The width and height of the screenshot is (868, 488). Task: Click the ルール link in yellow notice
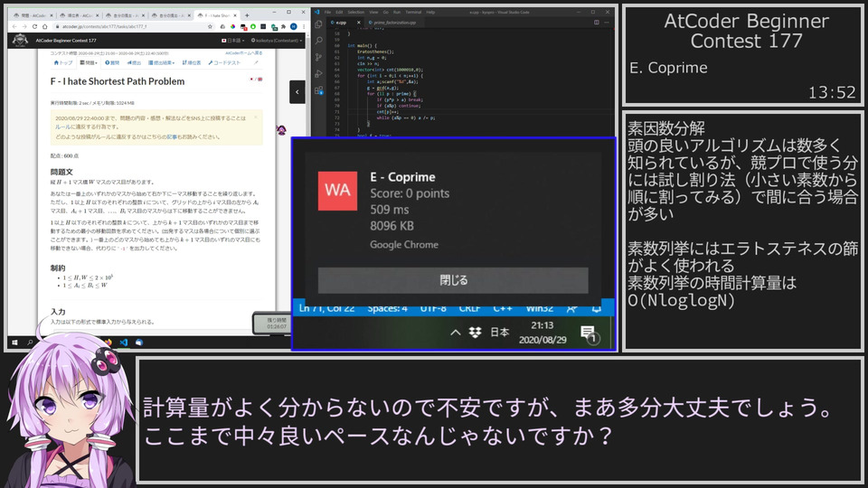coord(62,127)
